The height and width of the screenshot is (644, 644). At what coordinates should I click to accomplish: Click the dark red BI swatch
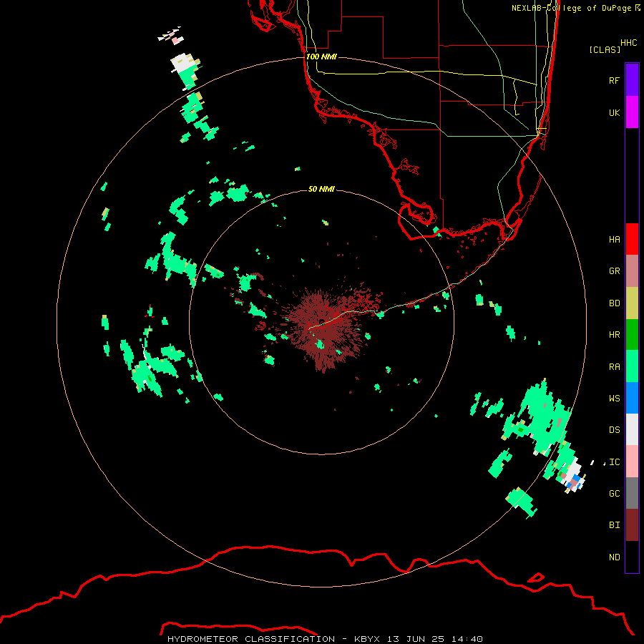point(632,525)
